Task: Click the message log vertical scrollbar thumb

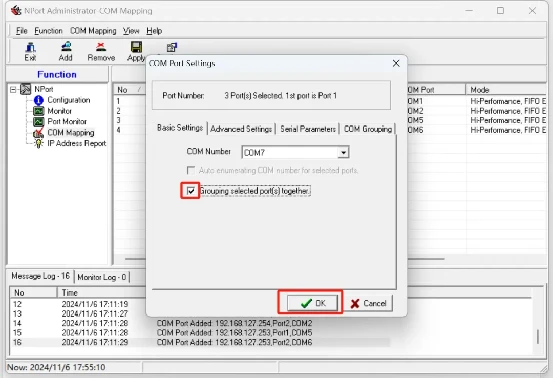Action: click(537, 336)
